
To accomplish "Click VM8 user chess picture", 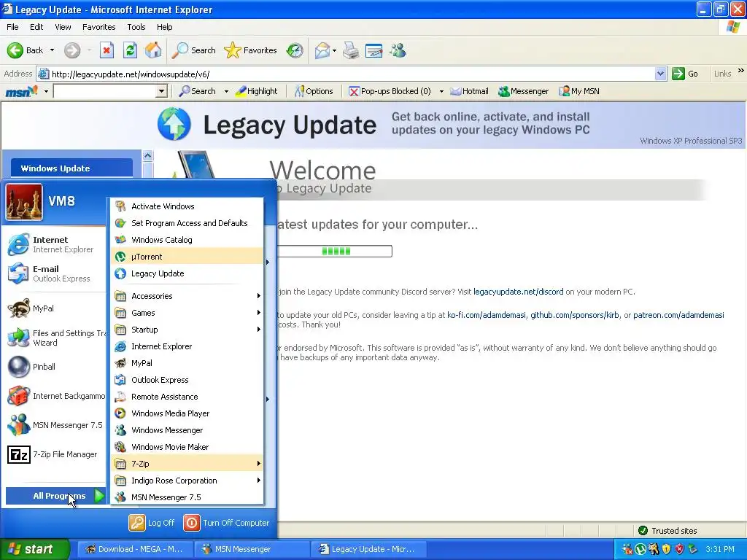I will tap(24, 202).
